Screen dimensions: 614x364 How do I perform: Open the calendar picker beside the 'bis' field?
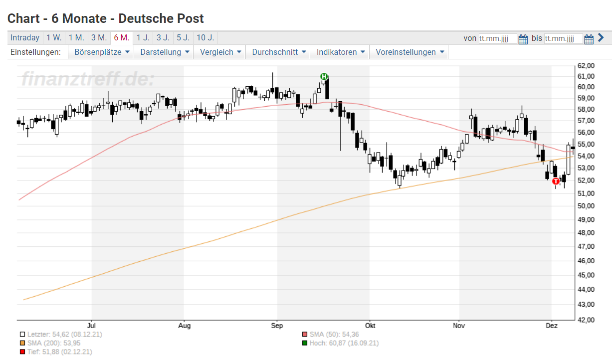pos(589,38)
